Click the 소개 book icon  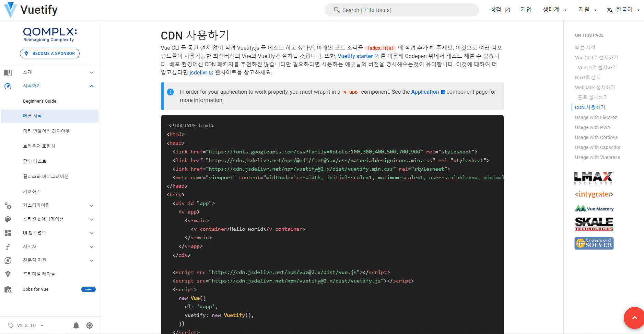click(x=8, y=72)
